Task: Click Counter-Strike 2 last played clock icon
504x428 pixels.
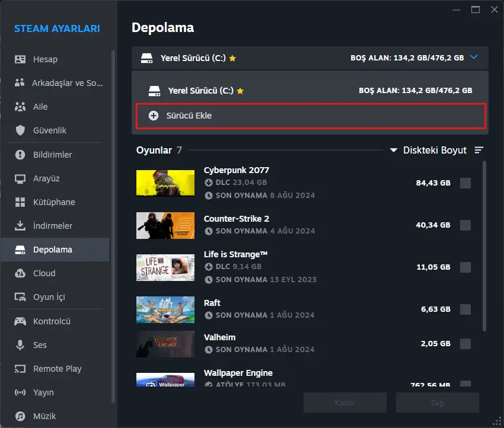Action: point(209,231)
